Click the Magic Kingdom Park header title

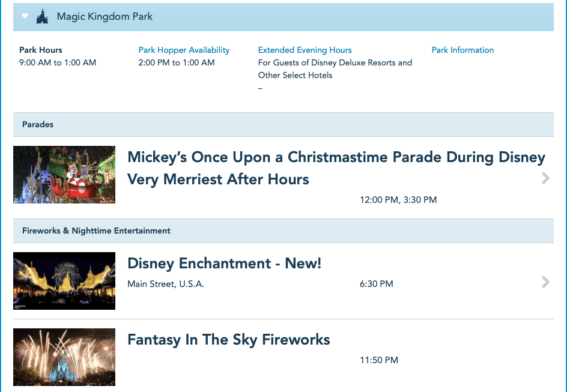tap(105, 17)
